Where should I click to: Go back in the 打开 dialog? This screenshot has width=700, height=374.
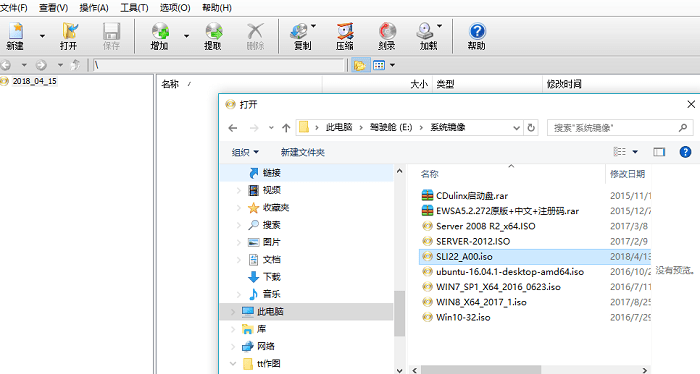click(233, 128)
